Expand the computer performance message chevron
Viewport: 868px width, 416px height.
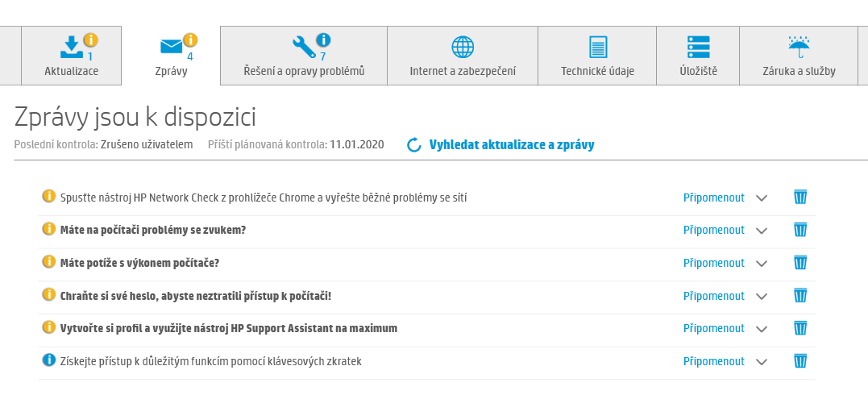tap(762, 264)
